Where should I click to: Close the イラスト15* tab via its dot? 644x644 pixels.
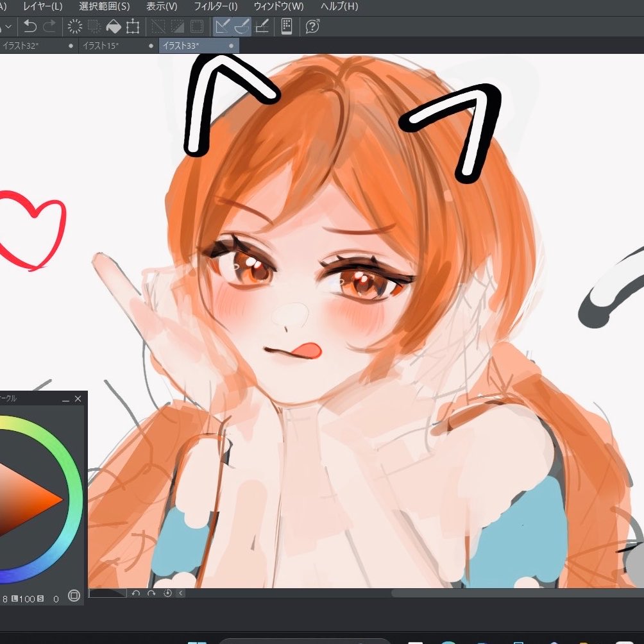point(151,46)
